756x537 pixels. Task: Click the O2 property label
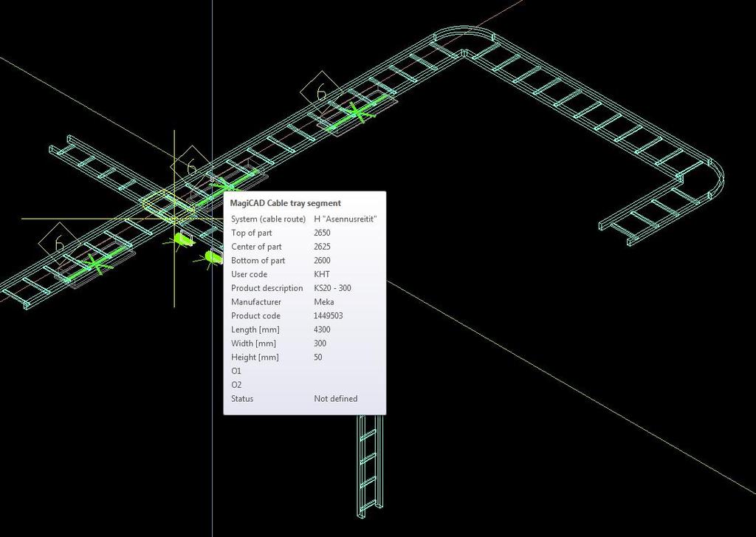(x=236, y=385)
